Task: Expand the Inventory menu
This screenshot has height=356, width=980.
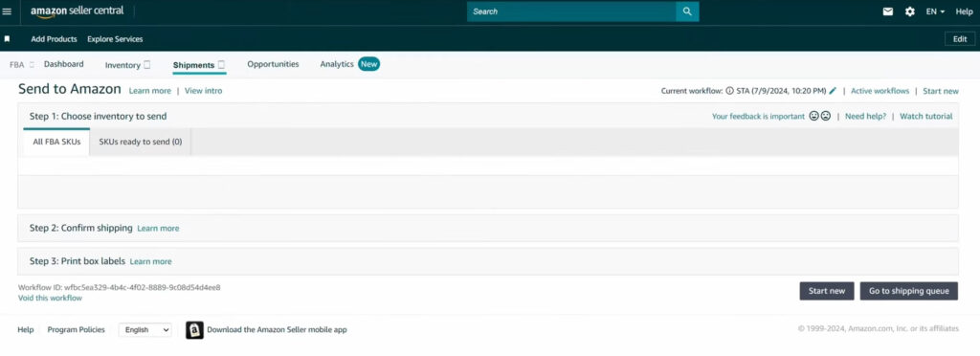Action: 127,65
